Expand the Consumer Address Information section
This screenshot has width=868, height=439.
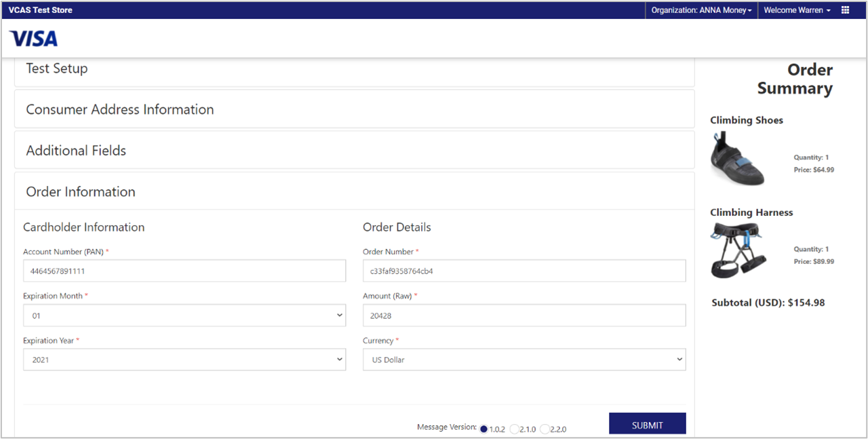pyautogui.click(x=355, y=109)
